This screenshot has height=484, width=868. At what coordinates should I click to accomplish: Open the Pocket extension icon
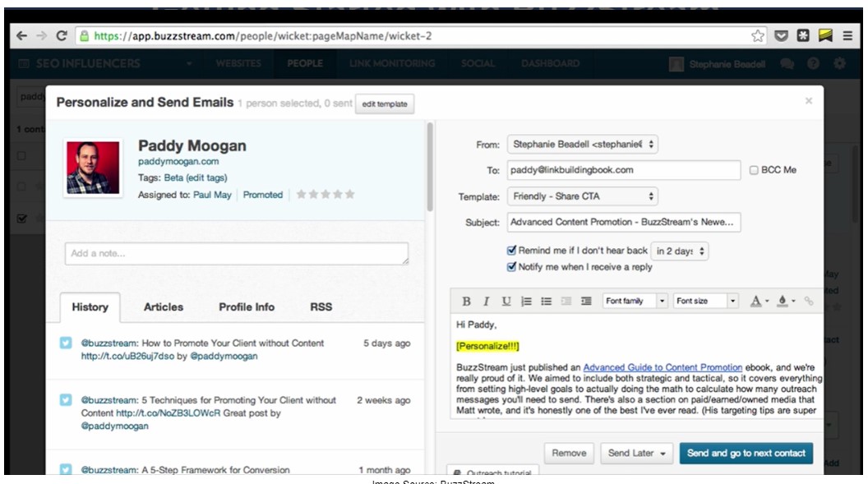pyautogui.click(x=781, y=36)
